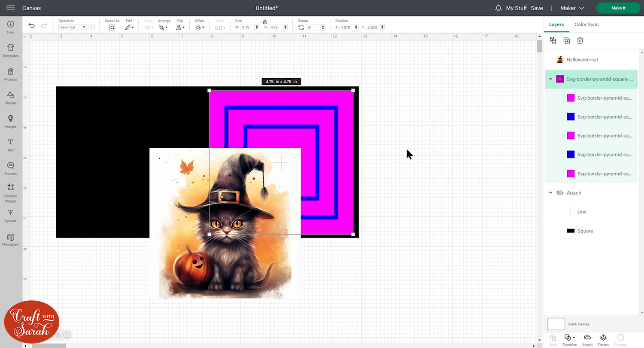The height and width of the screenshot is (348, 644).
Task: Open the Monogram tool
Action: pyautogui.click(x=10, y=240)
